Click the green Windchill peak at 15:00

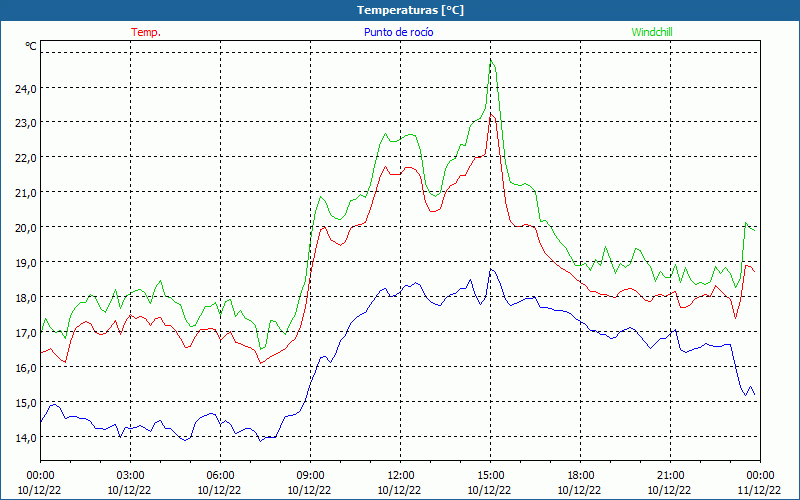click(491, 61)
